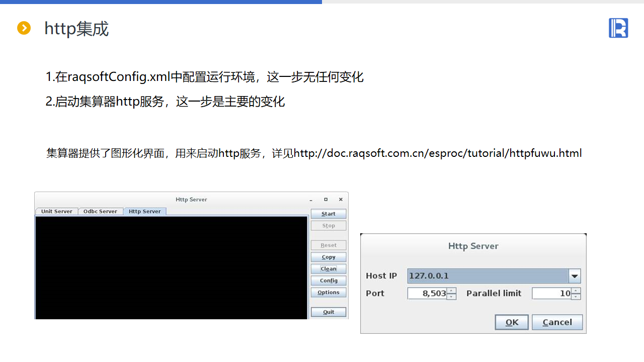Open the Options dialog
Screen dimensions: 644x362
(x=329, y=293)
